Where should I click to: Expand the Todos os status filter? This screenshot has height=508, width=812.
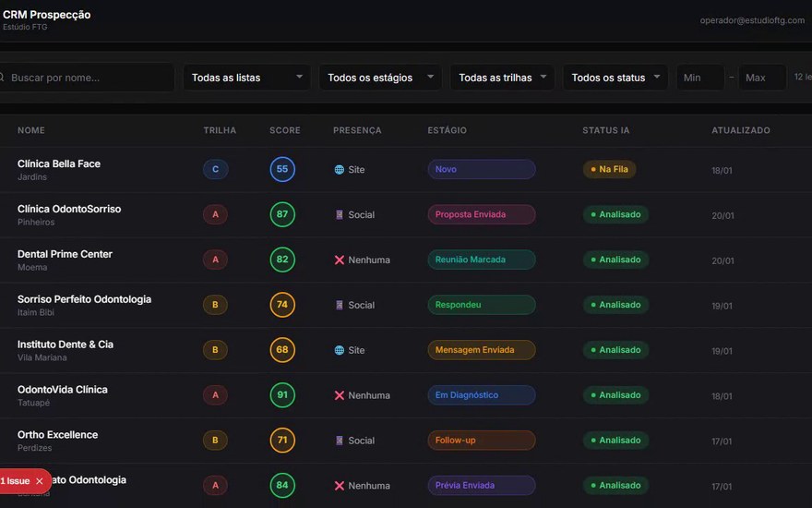click(615, 78)
